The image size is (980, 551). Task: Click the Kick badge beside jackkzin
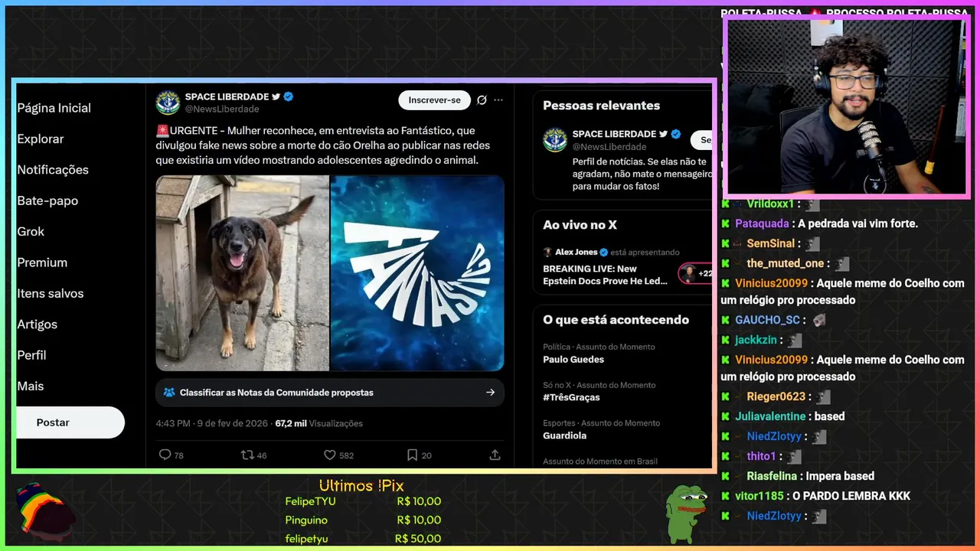725,340
